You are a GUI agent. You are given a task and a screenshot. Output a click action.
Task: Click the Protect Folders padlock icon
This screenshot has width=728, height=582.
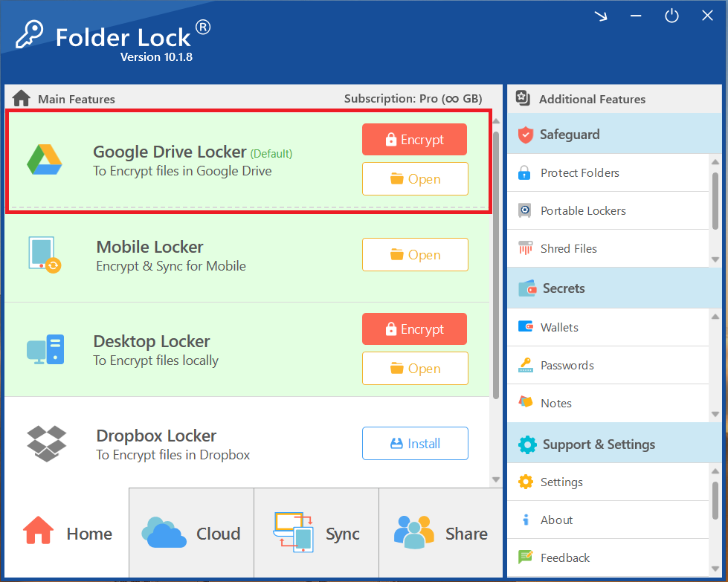[524, 172]
